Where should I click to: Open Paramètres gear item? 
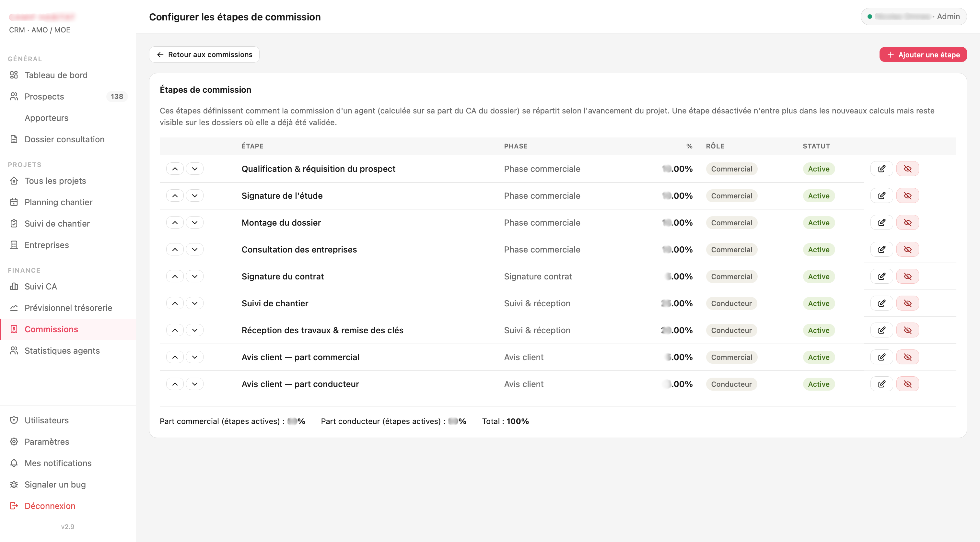click(x=68, y=442)
